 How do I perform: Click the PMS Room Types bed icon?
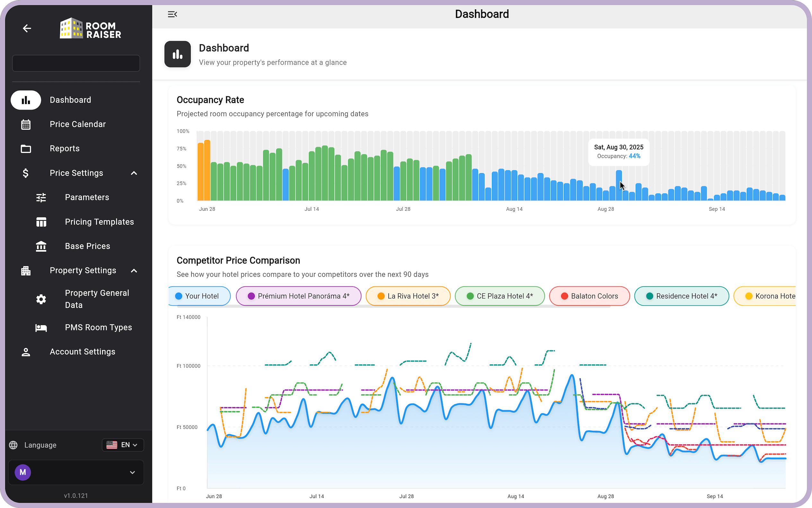[41, 327]
